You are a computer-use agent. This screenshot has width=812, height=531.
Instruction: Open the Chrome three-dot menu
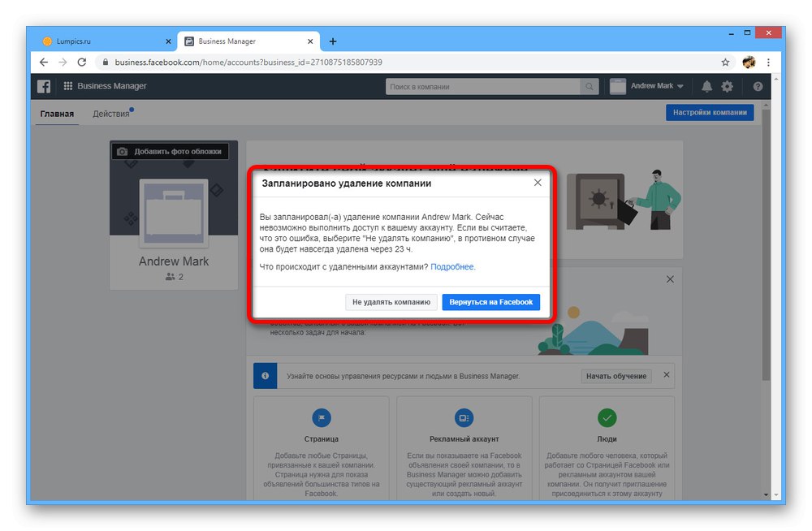[x=768, y=63]
